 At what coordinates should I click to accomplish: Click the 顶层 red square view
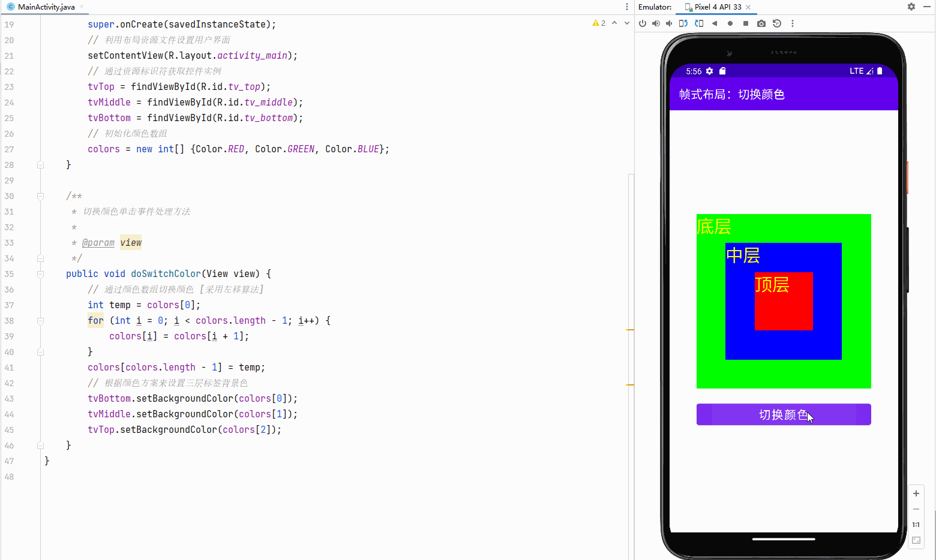[784, 301]
